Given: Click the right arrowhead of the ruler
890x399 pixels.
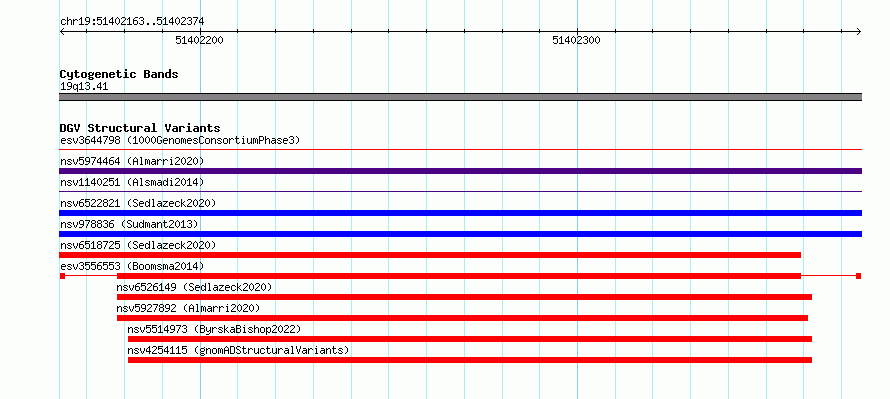Looking at the screenshot, I should click(x=859, y=32).
